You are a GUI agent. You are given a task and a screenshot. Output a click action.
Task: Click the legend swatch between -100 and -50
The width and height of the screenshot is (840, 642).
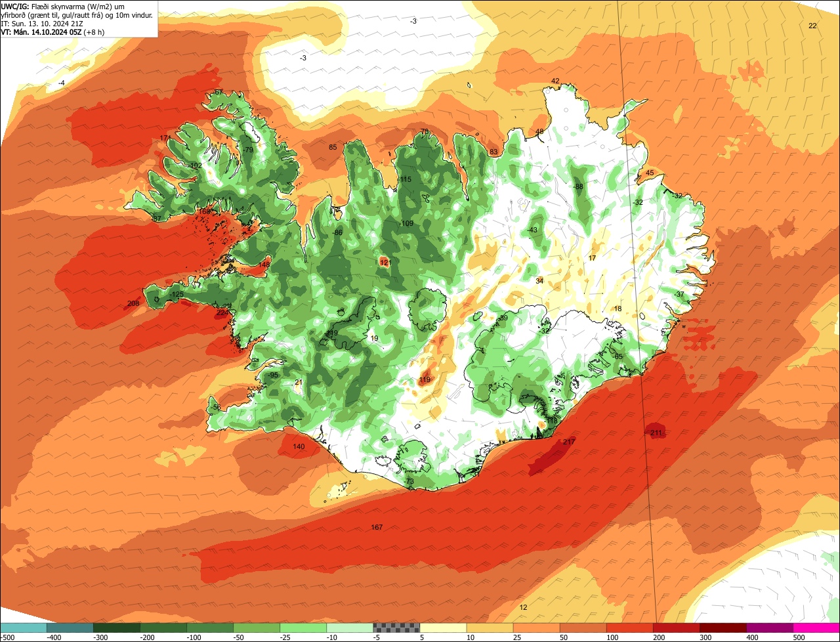(210, 628)
